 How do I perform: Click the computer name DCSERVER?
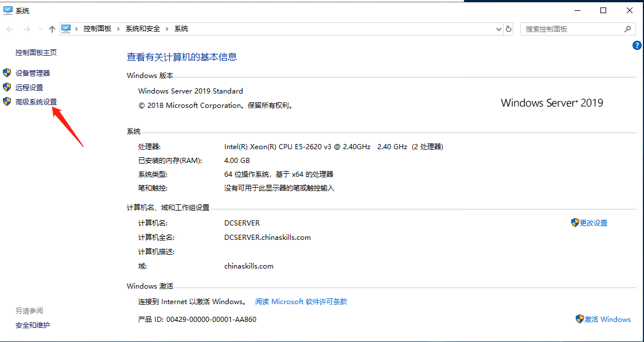[x=242, y=223]
